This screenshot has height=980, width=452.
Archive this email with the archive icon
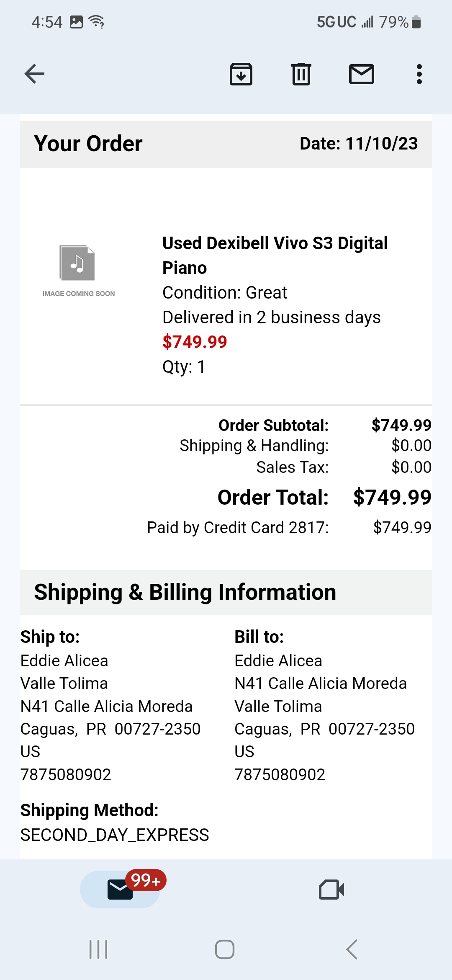(241, 74)
